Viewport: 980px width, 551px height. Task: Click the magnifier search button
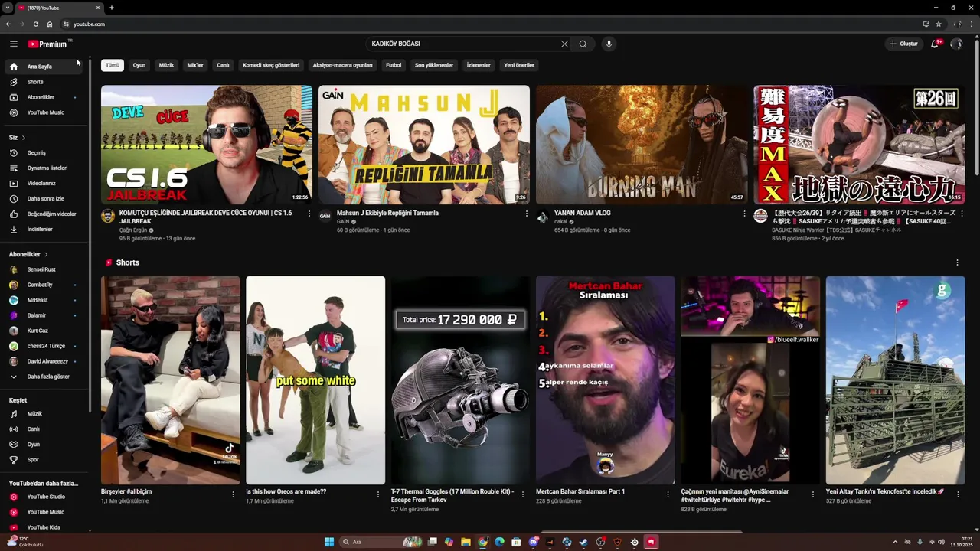(583, 44)
